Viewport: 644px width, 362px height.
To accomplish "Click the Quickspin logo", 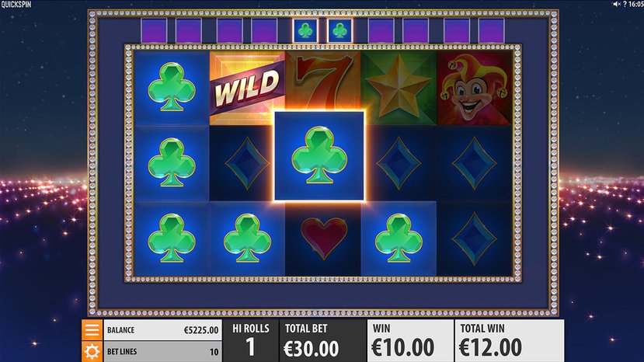I will [x=16, y=5].
